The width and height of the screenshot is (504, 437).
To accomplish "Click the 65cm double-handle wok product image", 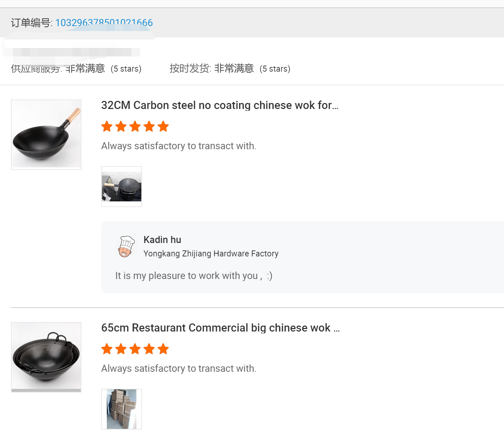I will coord(46,357).
